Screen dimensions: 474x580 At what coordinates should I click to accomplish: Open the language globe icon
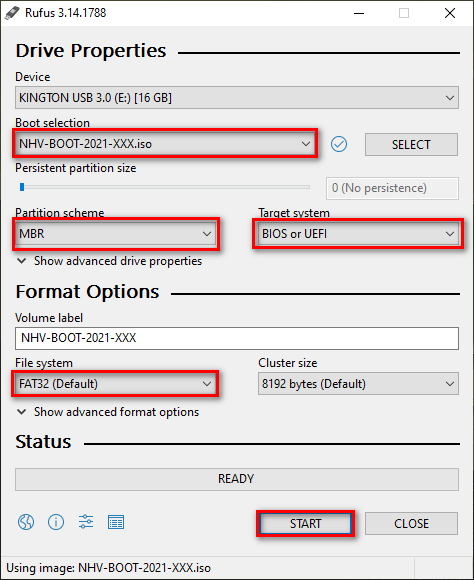coord(26,522)
